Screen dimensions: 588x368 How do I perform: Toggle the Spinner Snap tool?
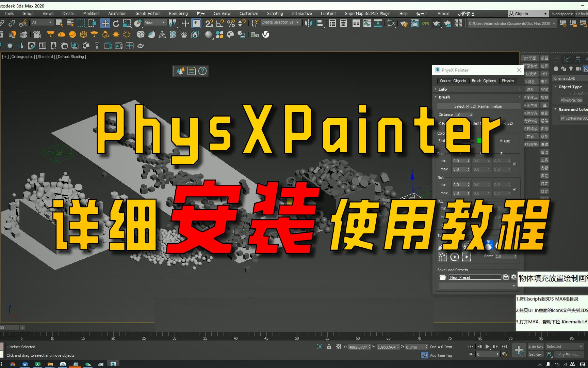pos(242,23)
